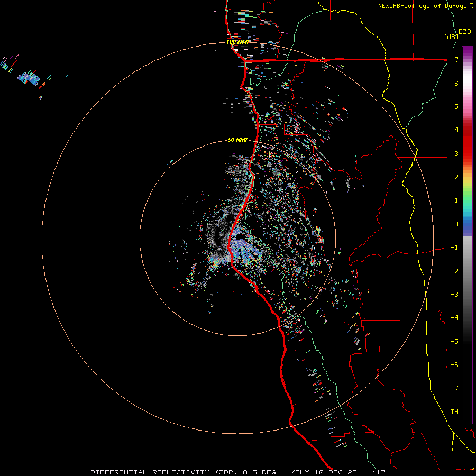
Task: Click the radar site center black dot
Action: point(238,237)
